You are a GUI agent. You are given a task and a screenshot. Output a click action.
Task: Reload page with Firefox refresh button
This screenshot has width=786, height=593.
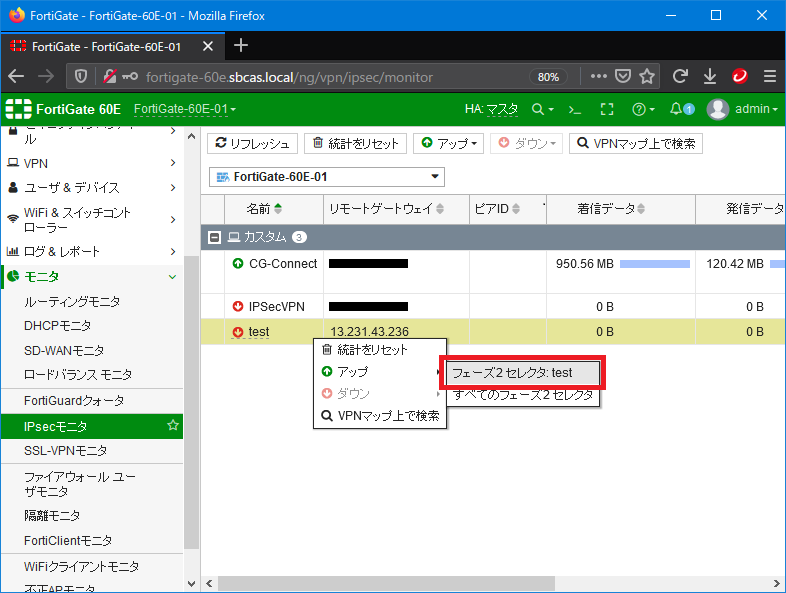(680, 76)
